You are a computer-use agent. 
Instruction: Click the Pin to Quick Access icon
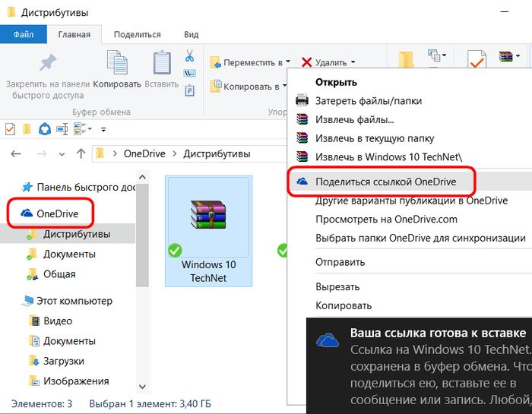point(48,63)
